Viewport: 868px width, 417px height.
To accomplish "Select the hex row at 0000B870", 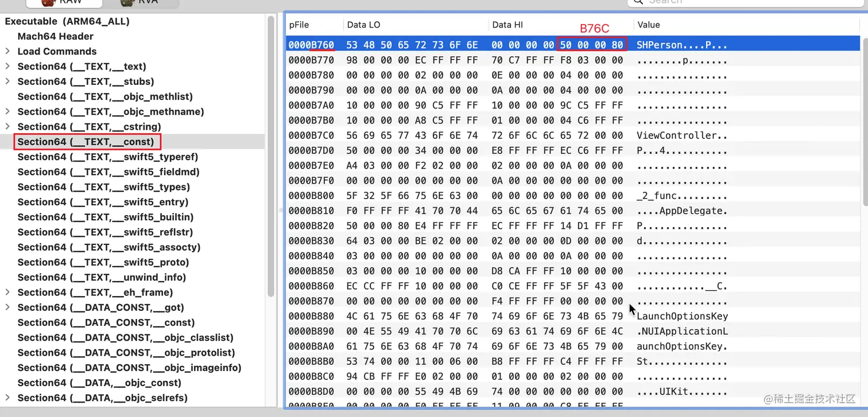I will pyautogui.click(x=573, y=301).
